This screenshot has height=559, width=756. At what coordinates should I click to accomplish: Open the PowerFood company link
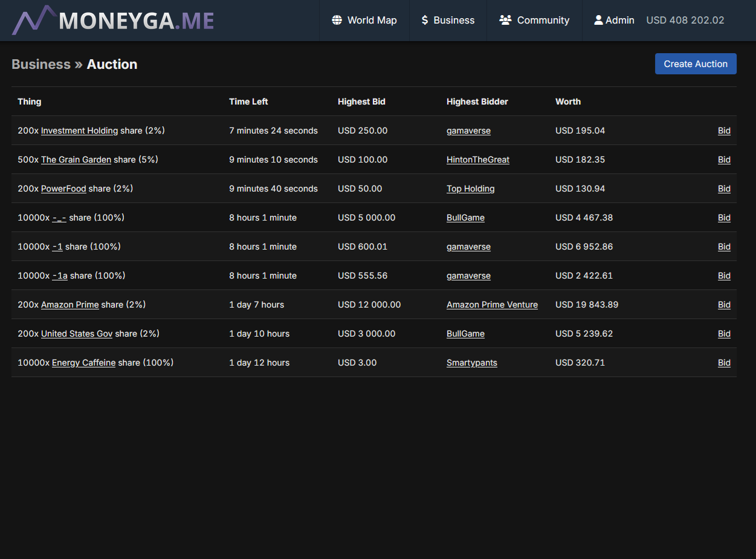coord(63,189)
